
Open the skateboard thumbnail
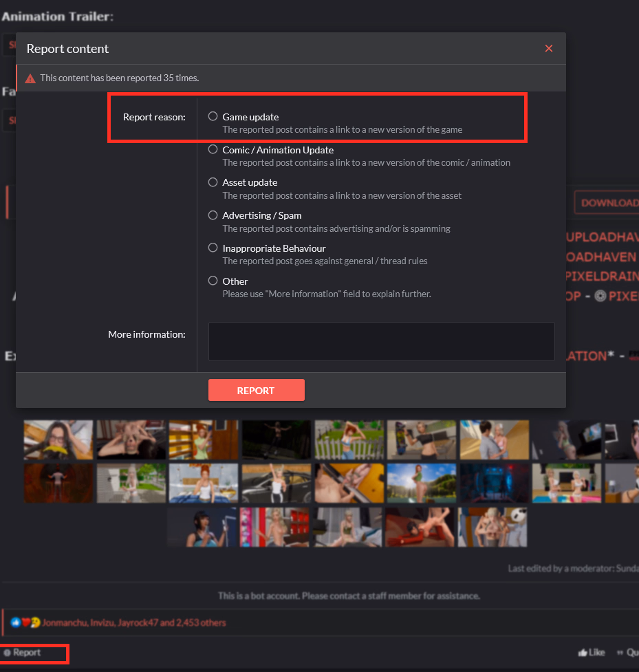pyautogui.click(x=422, y=440)
